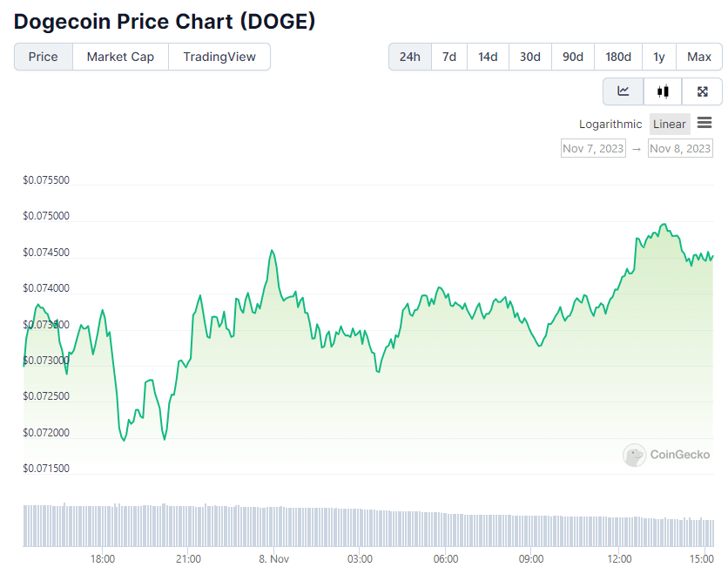Open the chart hamburger menu
This screenshot has width=728, height=574.
click(704, 123)
